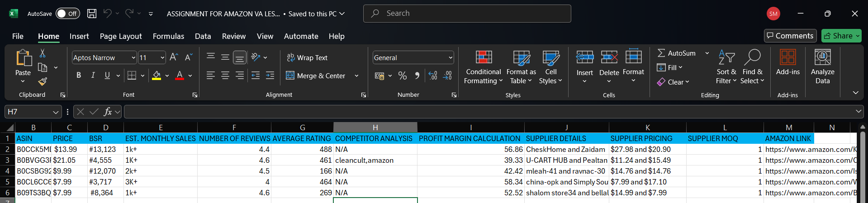The width and height of the screenshot is (868, 203).
Task: Click the Copy icon
Action: point(43,67)
